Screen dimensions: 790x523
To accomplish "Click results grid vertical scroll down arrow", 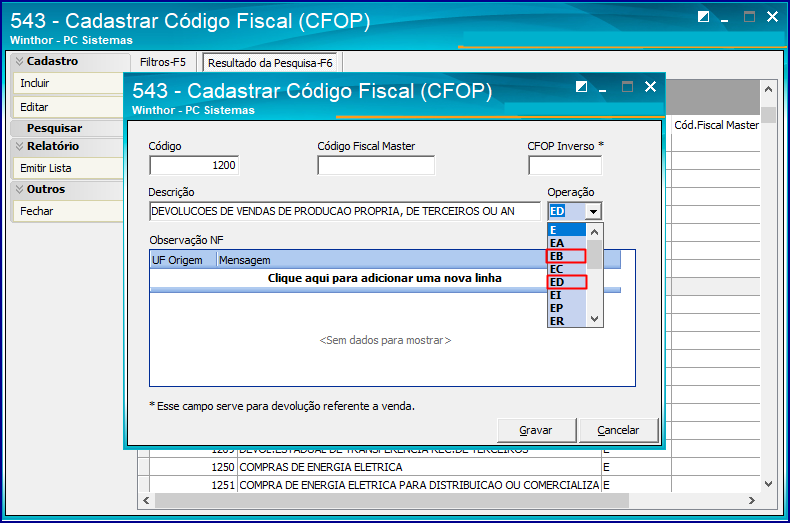I will tap(768, 484).
